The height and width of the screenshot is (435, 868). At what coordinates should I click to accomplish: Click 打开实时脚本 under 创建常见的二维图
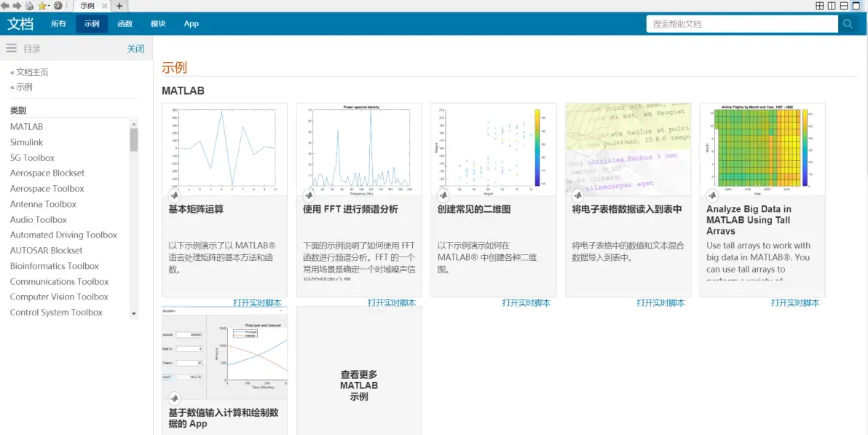[526, 302]
